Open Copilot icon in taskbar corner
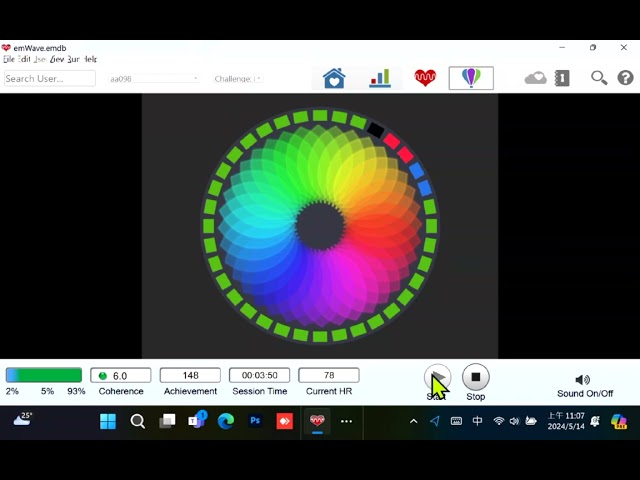 619,421
